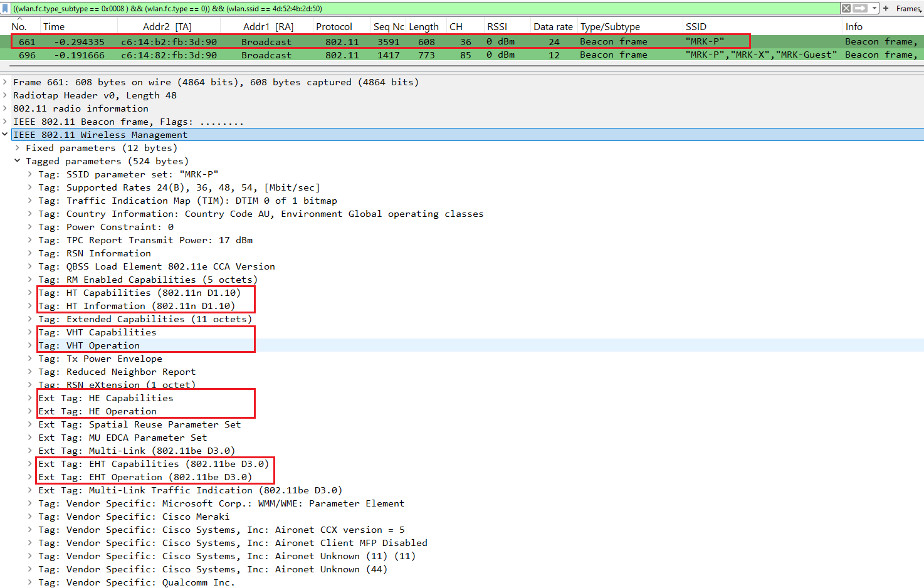
Task: Click the SSID column header
Action: click(x=696, y=26)
